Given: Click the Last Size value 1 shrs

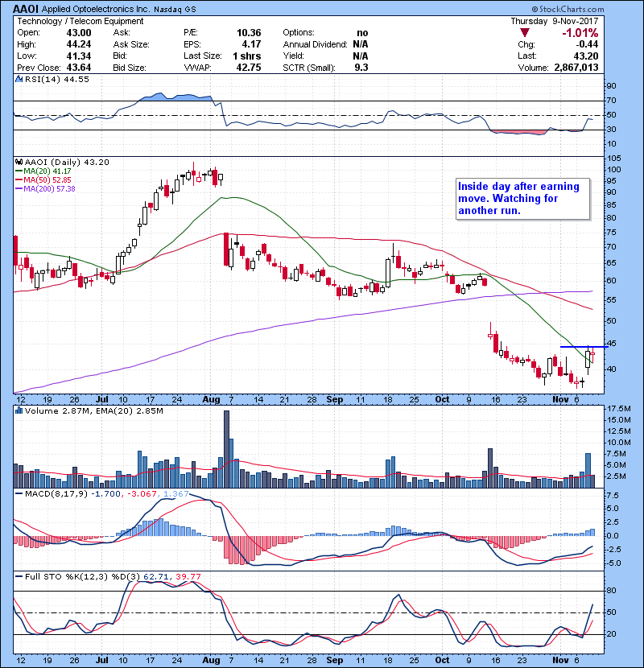Looking at the screenshot, I should click(x=247, y=56).
